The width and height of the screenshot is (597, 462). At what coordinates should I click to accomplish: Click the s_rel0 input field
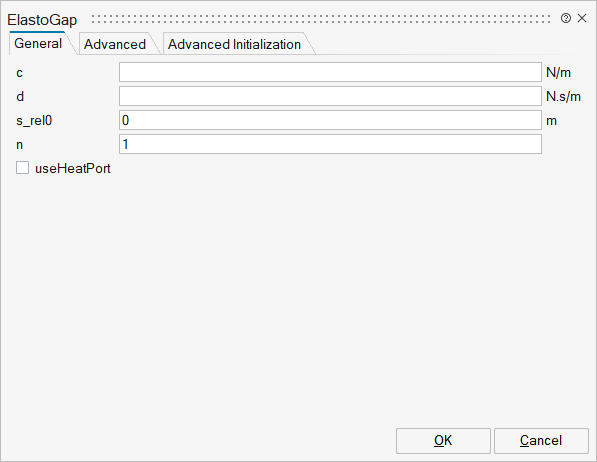pos(330,120)
